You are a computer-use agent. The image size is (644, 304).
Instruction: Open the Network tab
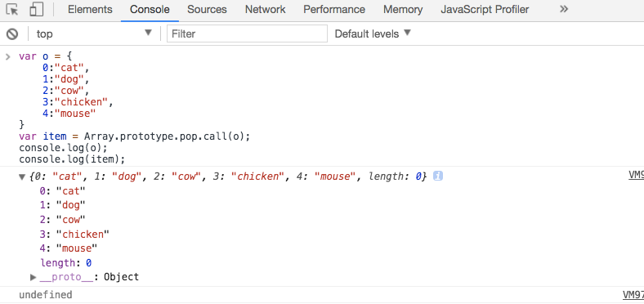click(265, 10)
